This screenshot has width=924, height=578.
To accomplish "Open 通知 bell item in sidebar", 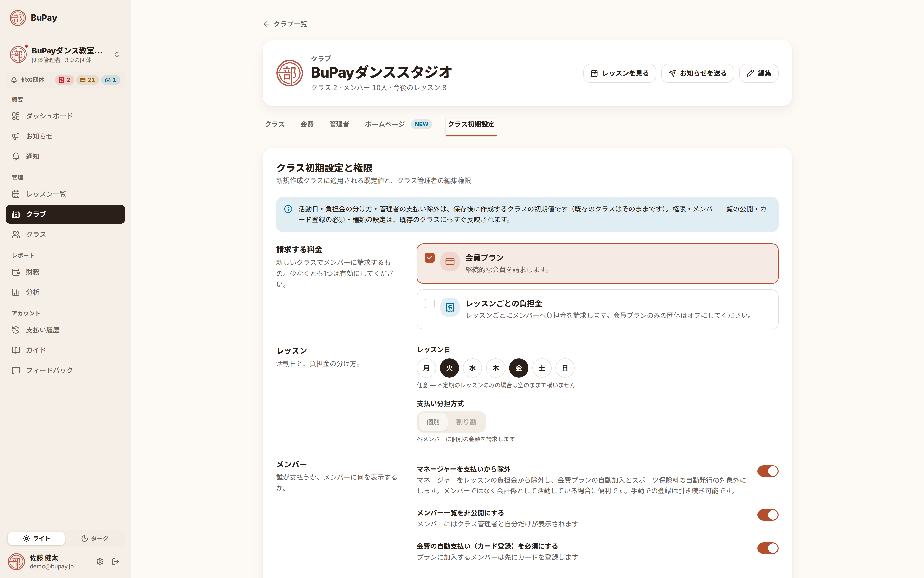I will pyautogui.click(x=65, y=156).
